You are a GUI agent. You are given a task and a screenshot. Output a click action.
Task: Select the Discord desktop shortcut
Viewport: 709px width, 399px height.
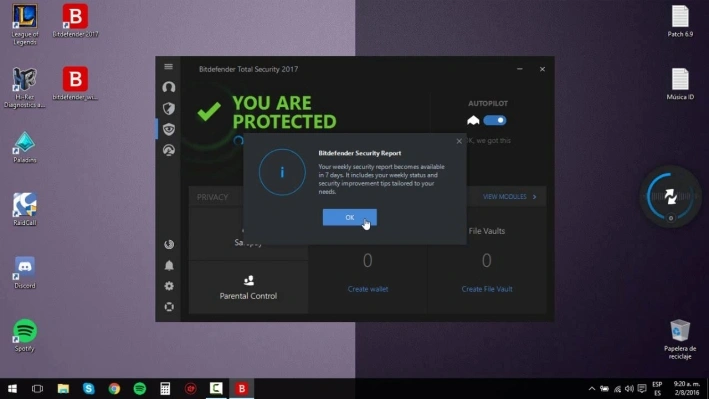[x=24, y=273]
